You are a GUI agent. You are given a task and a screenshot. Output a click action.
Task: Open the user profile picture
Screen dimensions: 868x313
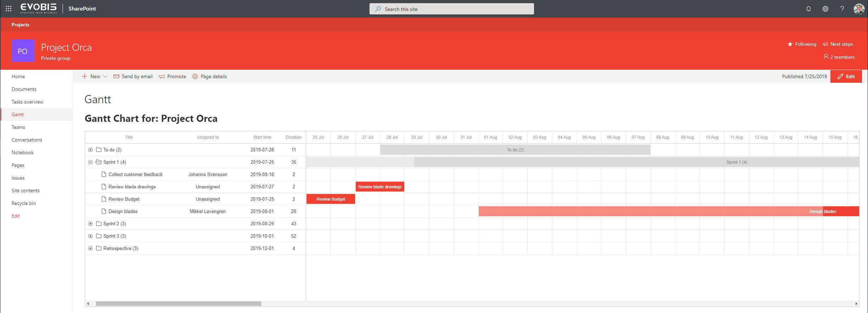[859, 9]
